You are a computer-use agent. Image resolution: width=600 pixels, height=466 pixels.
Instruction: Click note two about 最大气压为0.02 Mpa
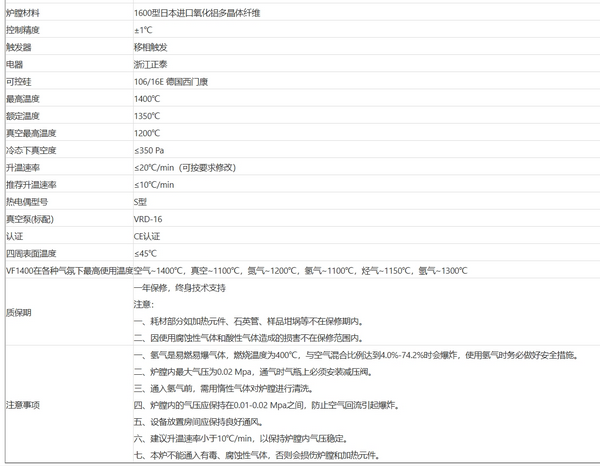tap(253, 372)
